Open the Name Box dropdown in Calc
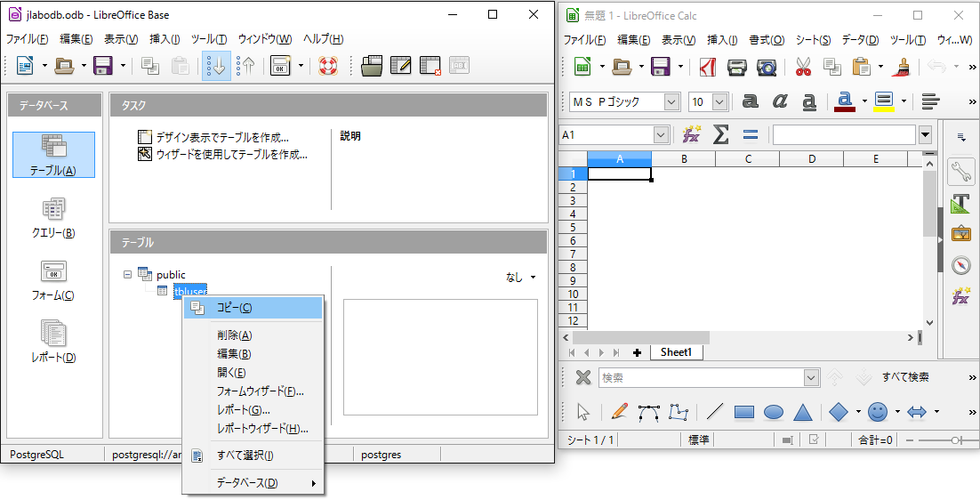 pyautogui.click(x=661, y=134)
